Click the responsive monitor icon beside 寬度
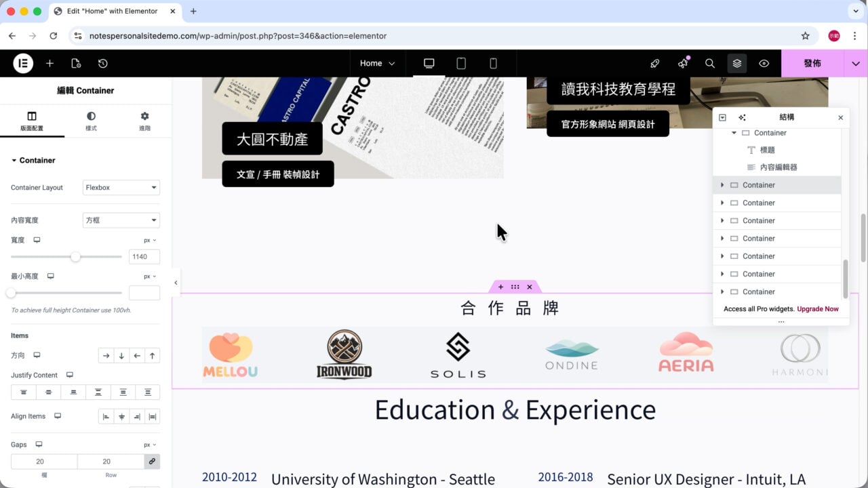868x488 pixels. pyautogui.click(x=37, y=240)
